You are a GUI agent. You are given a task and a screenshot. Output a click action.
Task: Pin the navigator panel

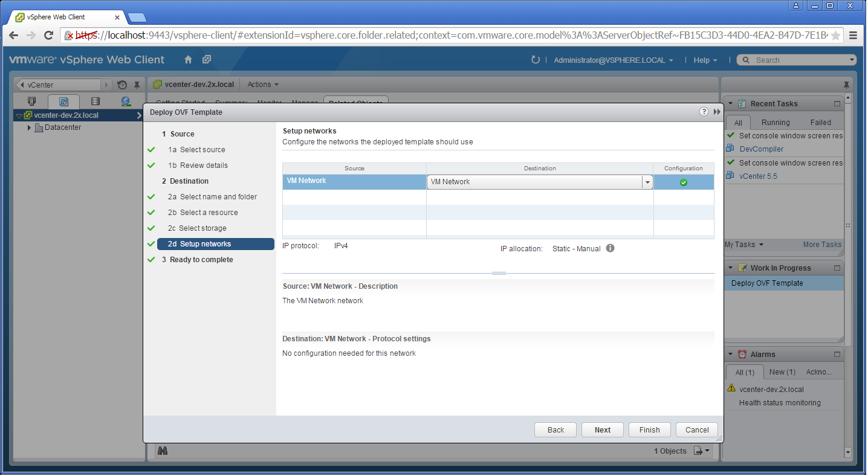137,85
